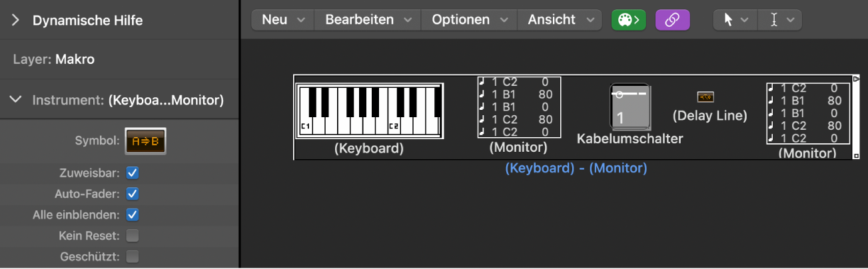Expand the Dynamische Hilfe section
This screenshot has width=868, height=269.
[15, 21]
